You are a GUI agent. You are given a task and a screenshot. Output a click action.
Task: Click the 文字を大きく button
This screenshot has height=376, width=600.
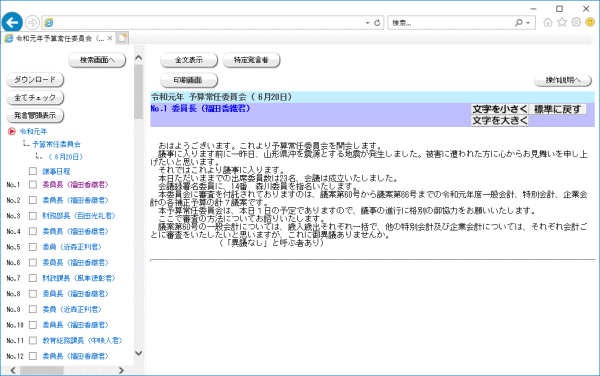(499, 120)
